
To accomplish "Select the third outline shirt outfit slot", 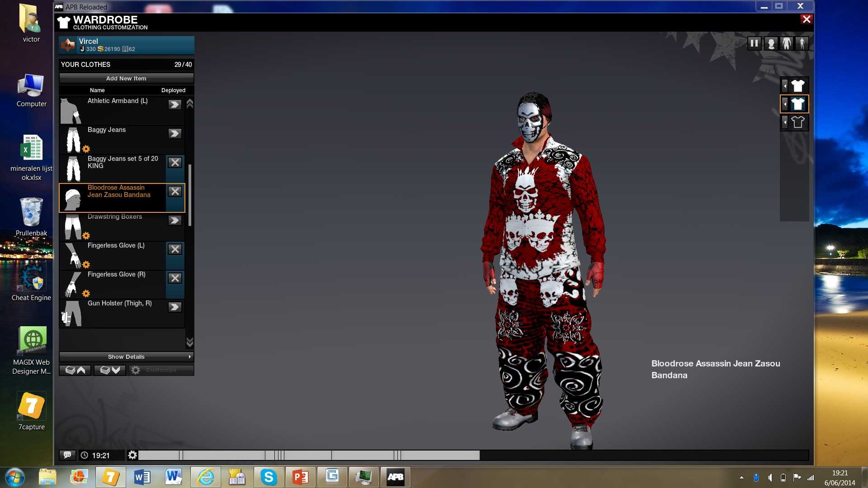I will click(x=798, y=122).
